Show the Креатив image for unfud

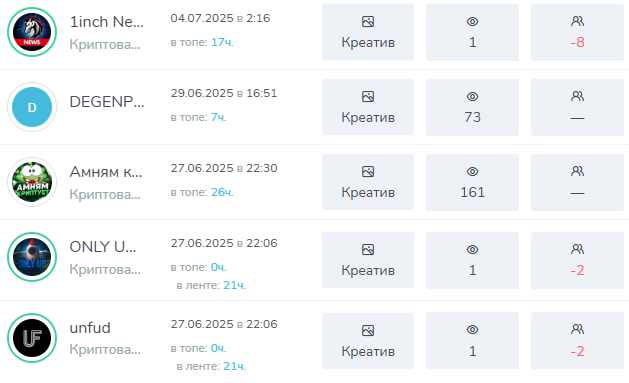point(368,341)
